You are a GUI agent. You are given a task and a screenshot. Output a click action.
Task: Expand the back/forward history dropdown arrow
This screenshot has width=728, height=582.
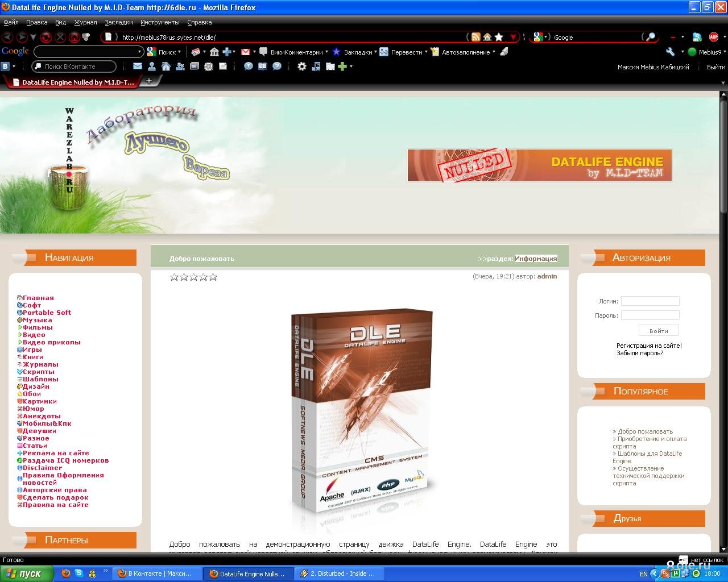click(33, 37)
